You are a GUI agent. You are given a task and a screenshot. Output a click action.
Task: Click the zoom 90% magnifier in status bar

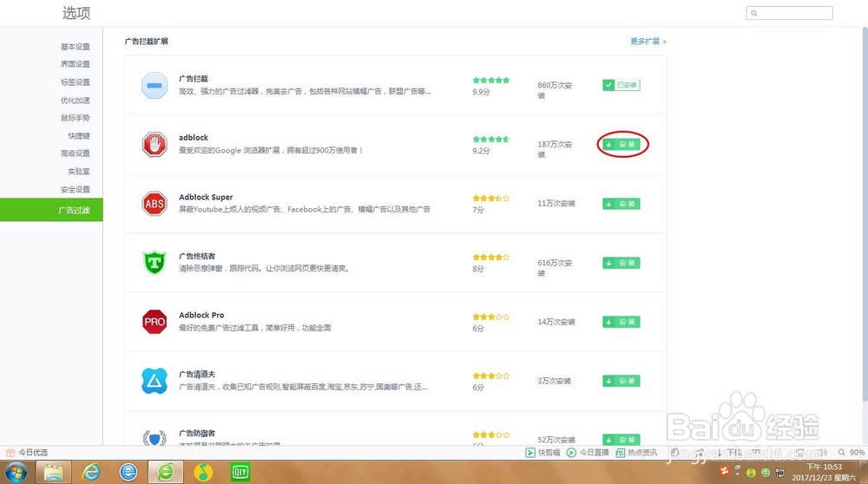(x=841, y=453)
